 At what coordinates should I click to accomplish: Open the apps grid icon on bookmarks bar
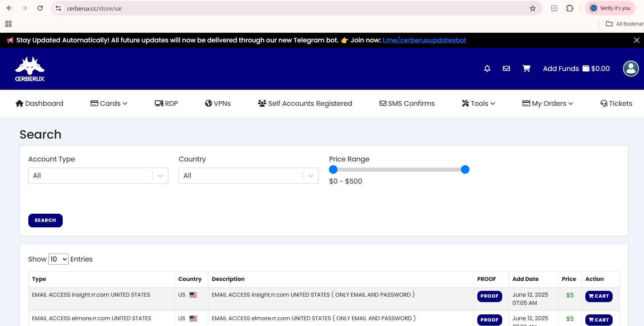click(x=9, y=24)
